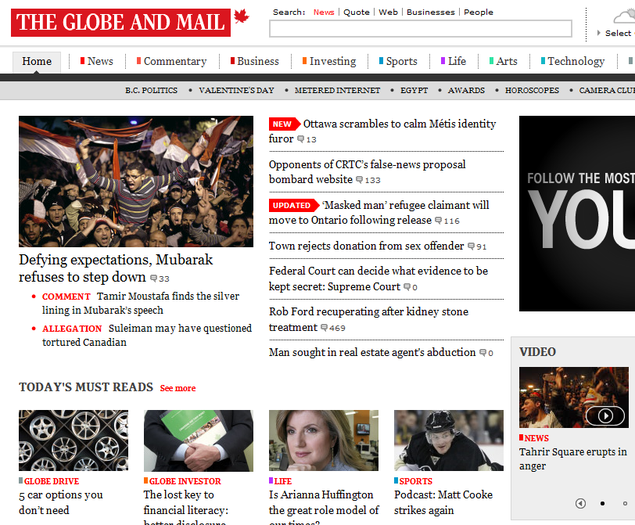Open Awards topic link
Viewport: 635px width, 525px height.
(x=466, y=90)
